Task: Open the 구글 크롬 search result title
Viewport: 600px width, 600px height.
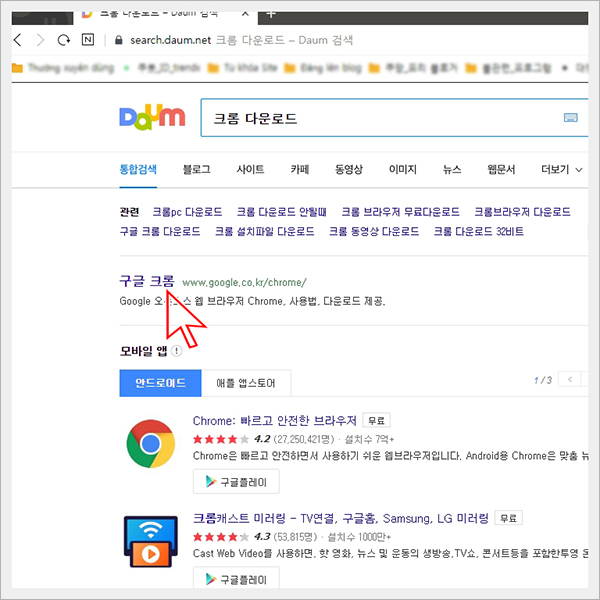Action: tap(147, 281)
